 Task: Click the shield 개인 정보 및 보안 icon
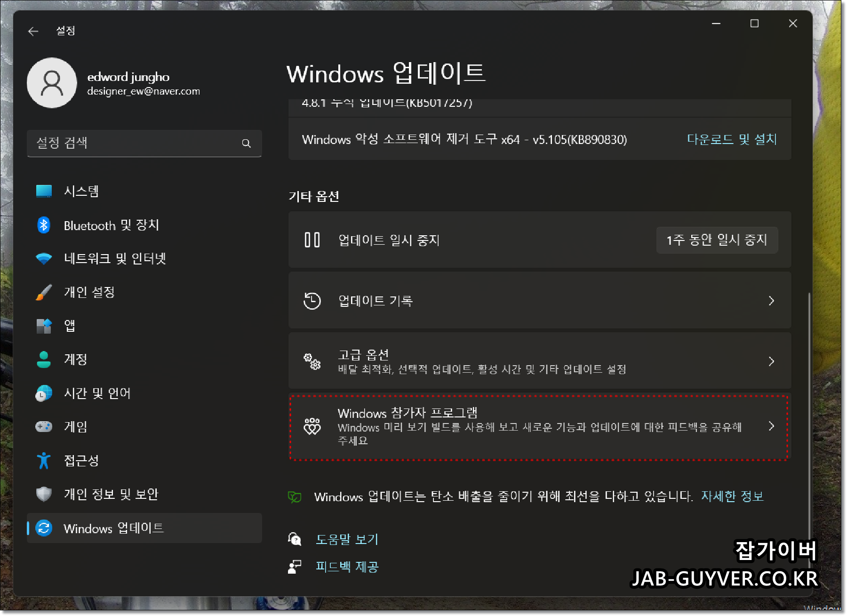[44, 494]
